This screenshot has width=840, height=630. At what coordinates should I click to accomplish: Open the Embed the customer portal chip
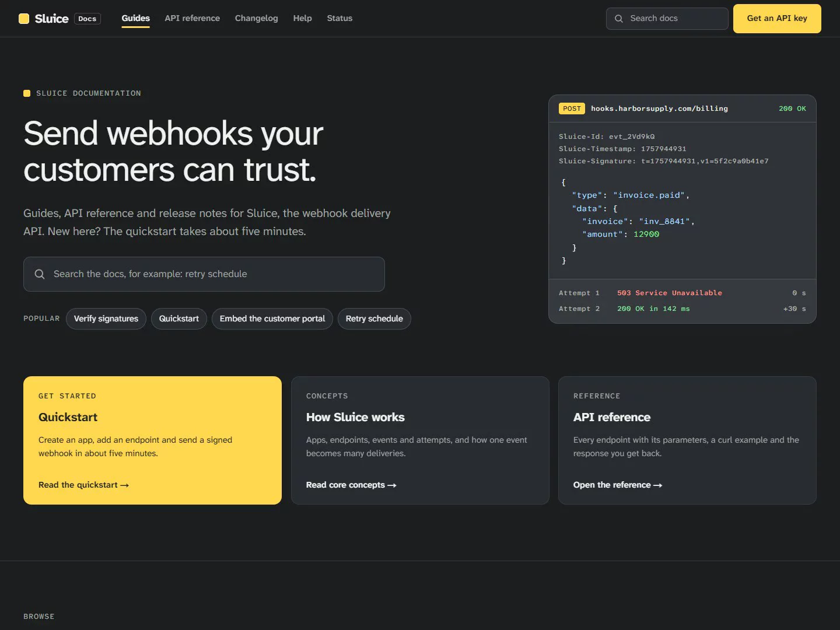coord(272,318)
